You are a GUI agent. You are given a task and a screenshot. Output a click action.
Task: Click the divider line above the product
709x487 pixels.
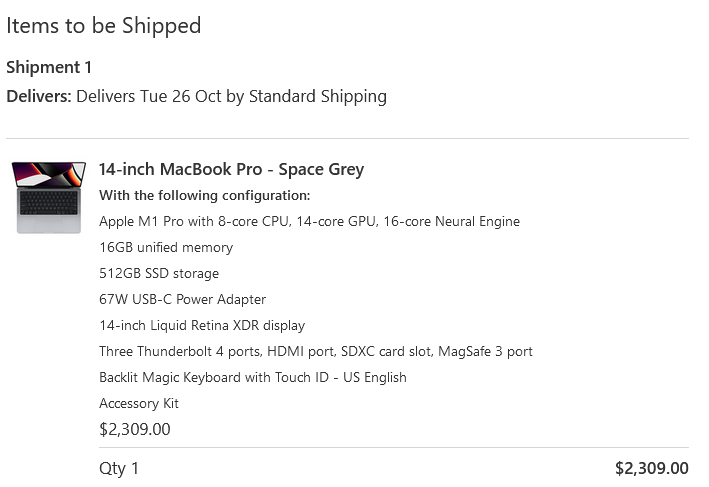pos(347,139)
